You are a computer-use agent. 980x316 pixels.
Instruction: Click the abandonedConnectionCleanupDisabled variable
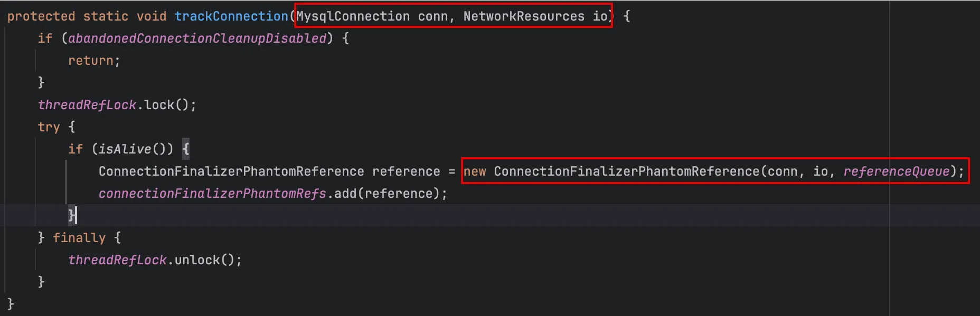(197, 39)
